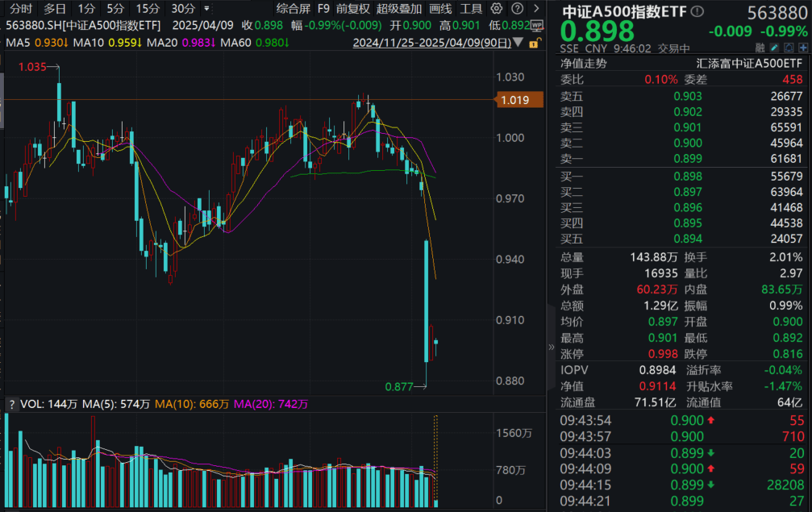Click the WP icon beside the low price 0.892

pyautogui.click(x=537, y=26)
